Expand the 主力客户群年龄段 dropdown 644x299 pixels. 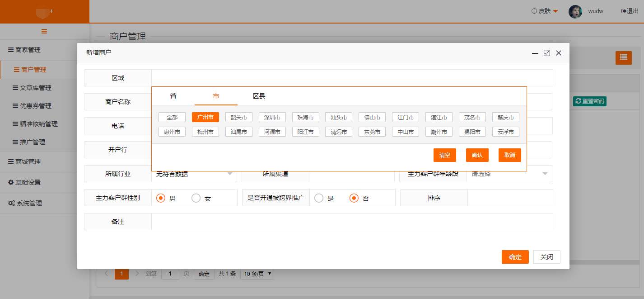(x=544, y=174)
